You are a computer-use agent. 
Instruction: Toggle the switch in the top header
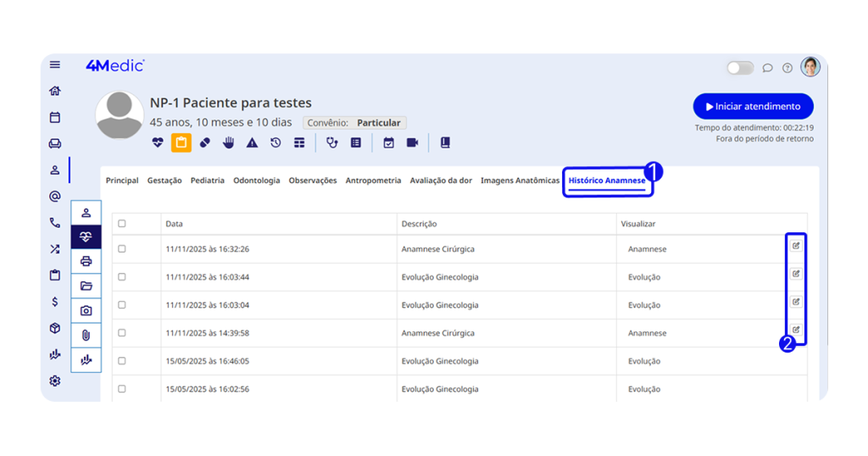point(740,68)
